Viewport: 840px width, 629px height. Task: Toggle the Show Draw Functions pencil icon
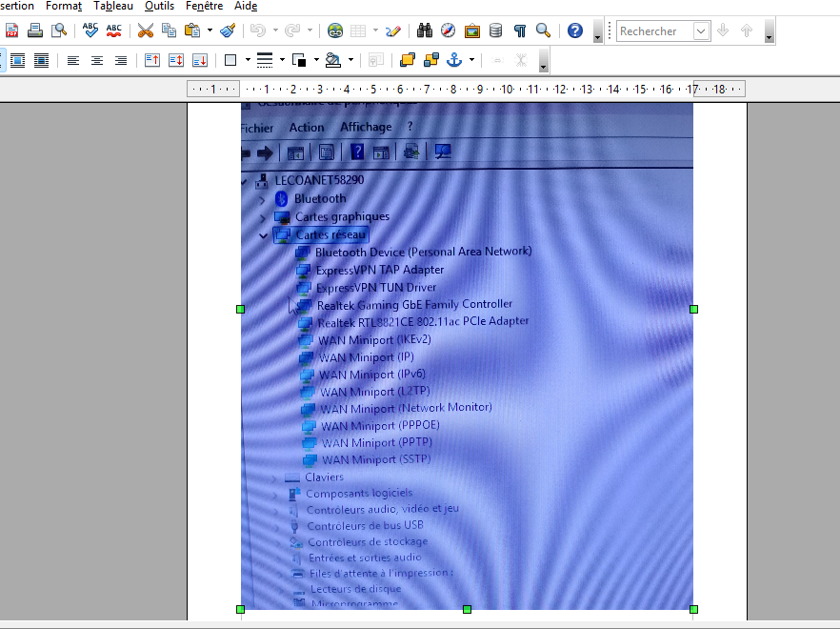(x=393, y=30)
